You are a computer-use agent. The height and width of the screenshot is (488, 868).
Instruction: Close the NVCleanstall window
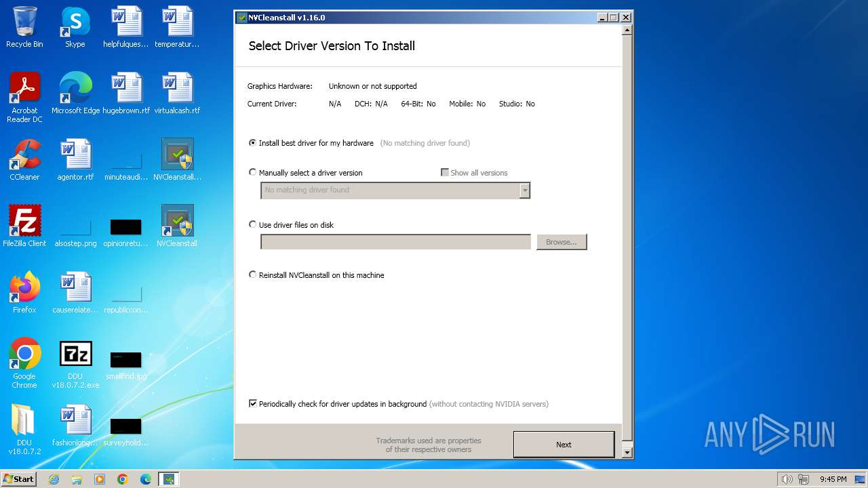pos(626,18)
